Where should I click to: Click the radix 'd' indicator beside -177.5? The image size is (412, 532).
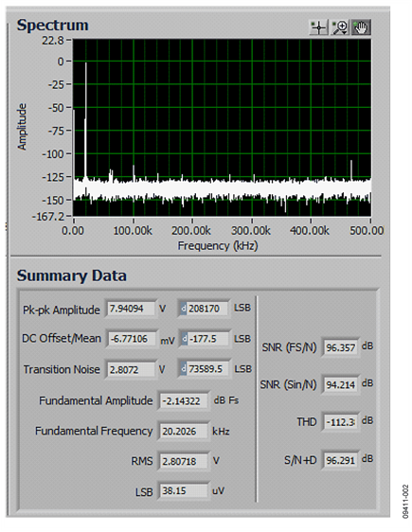click(x=185, y=339)
